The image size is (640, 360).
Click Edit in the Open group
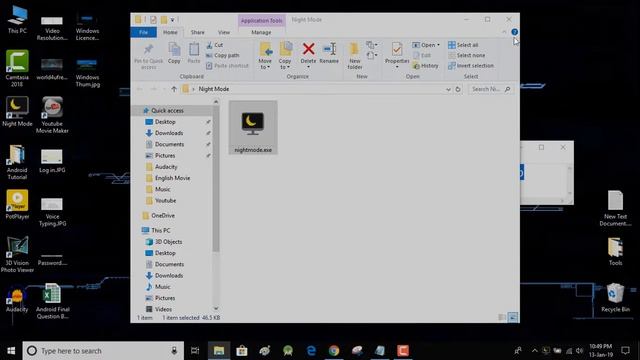[422, 55]
